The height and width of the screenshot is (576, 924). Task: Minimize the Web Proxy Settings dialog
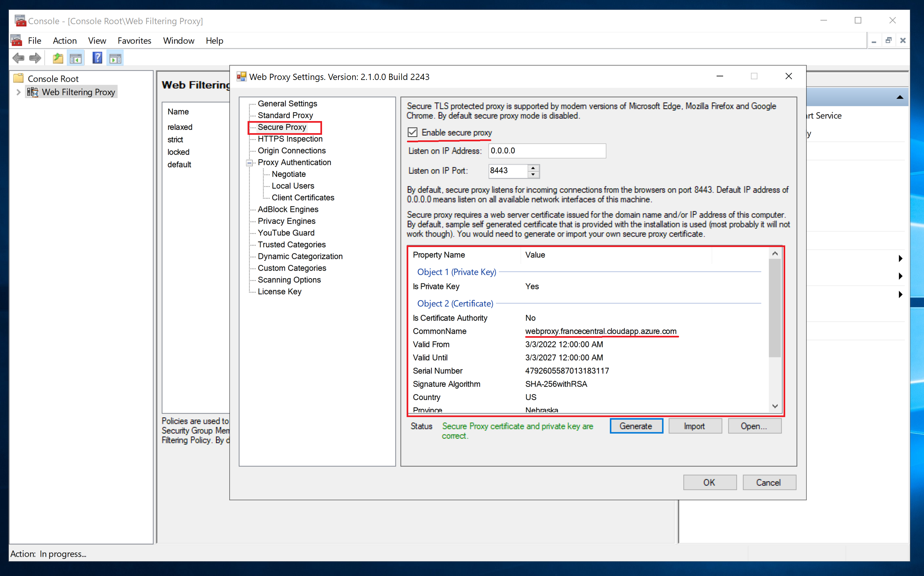coord(720,76)
